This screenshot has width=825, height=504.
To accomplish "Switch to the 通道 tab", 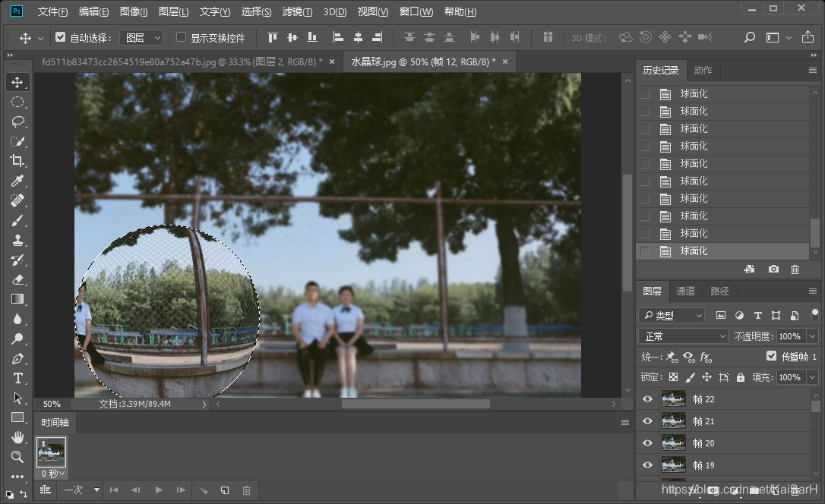I will [685, 291].
